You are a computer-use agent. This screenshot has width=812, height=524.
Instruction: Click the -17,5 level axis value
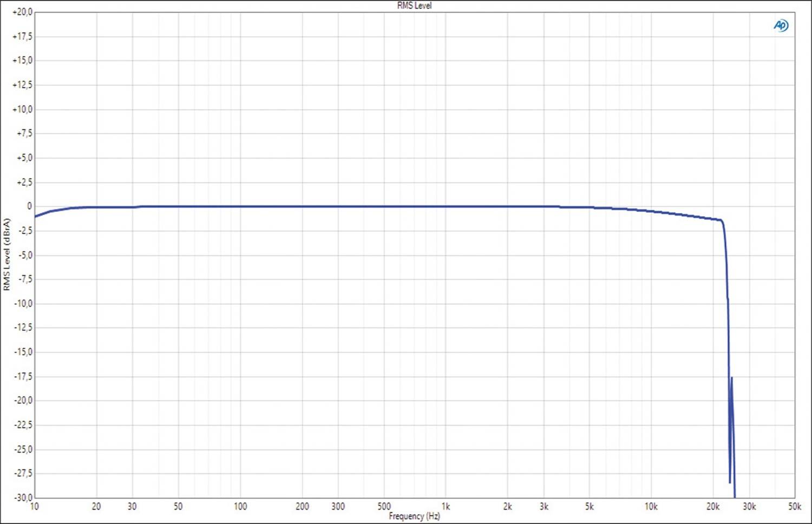coord(23,376)
